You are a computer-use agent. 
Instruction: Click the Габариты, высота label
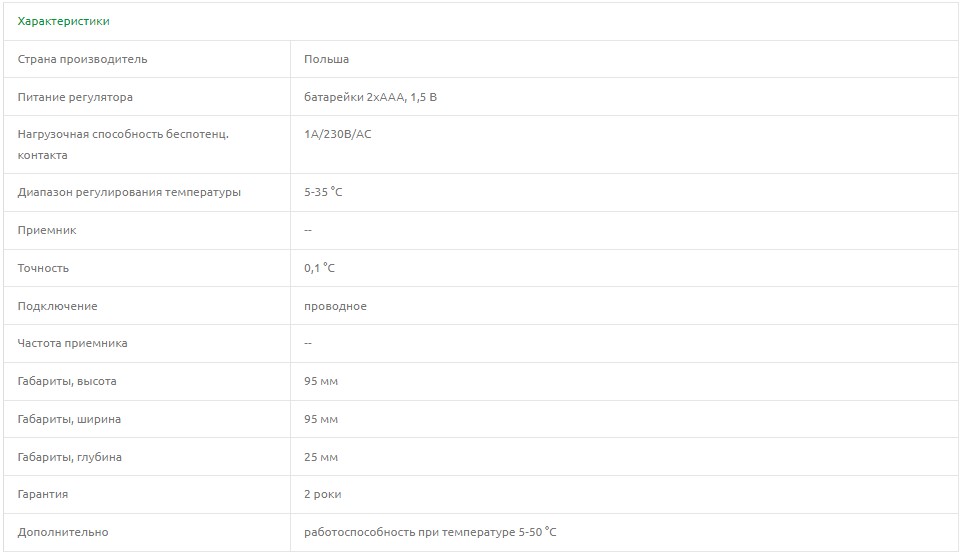click(x=67, y=381)
